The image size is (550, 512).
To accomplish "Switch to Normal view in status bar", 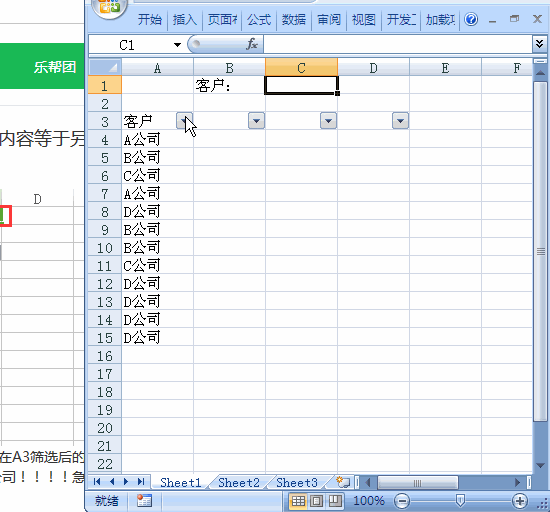I will 298,501.
